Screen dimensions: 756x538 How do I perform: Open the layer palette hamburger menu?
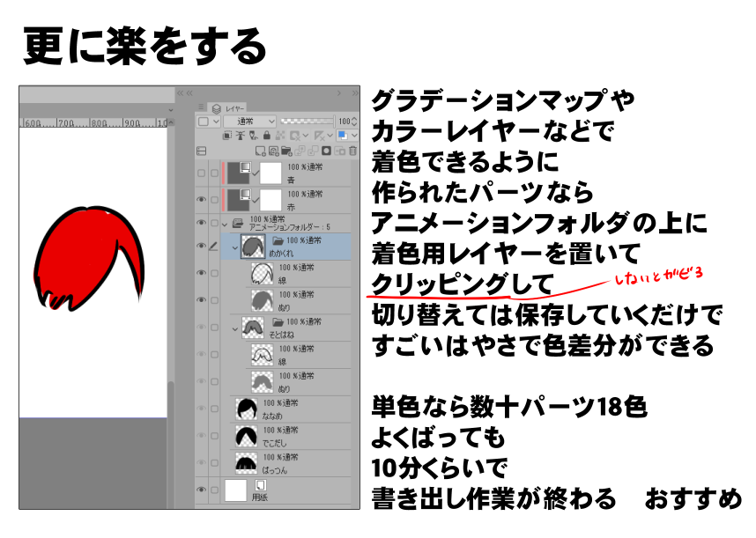click(201, 107)
